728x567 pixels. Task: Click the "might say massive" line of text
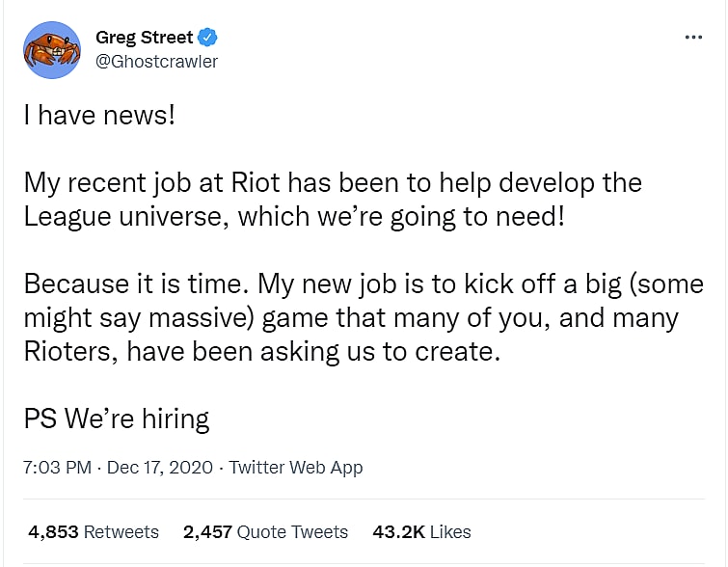[351, 318]
